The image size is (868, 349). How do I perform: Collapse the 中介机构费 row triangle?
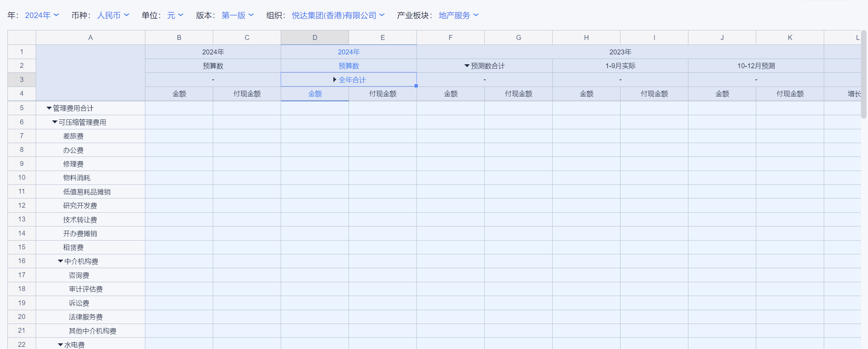[60, 261]
